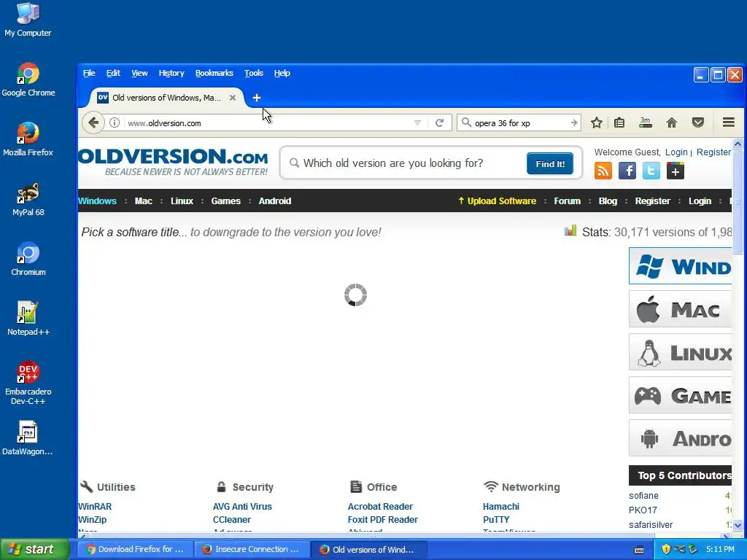The height and width of the screenshot is (560, 747).
Task: Select the Notepad++ desktop icon
Action: [x=28, y=318]
